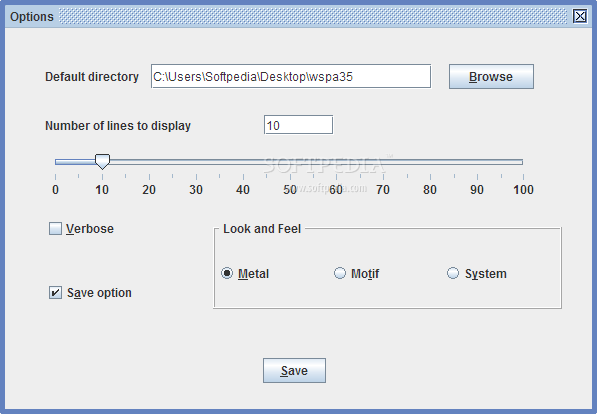Click the lines slider thumb handle
The image size is (597, 414).
tap(102, 161)
